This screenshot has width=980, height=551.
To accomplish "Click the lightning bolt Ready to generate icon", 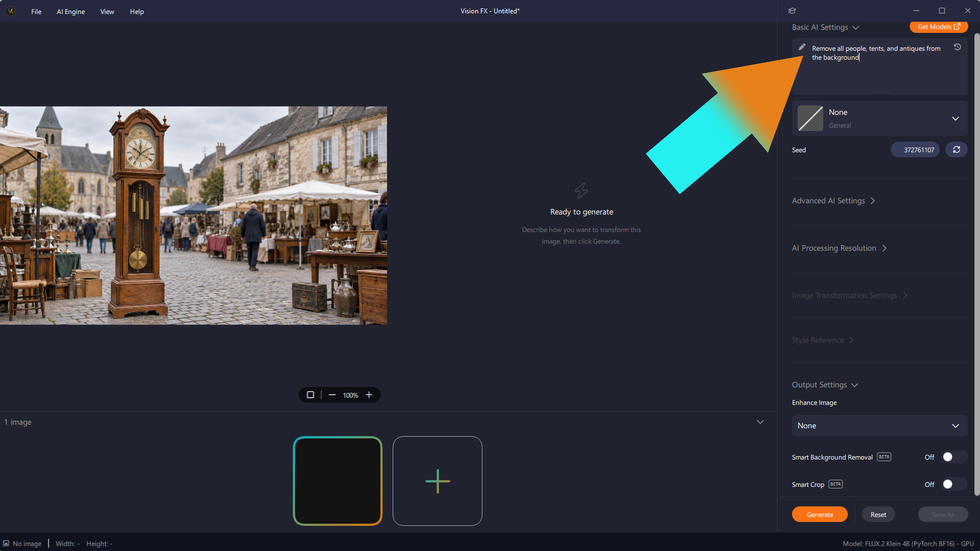I will click(581, 191).
